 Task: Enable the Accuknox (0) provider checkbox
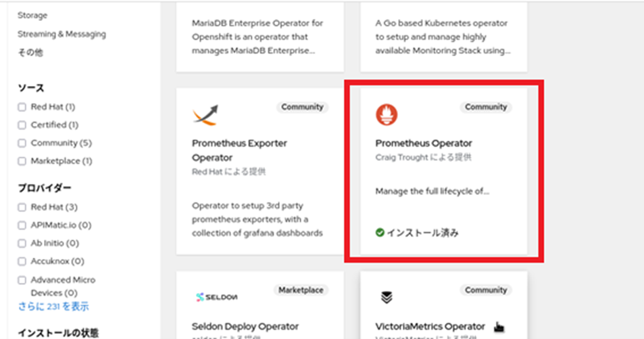tap(22, 261)
